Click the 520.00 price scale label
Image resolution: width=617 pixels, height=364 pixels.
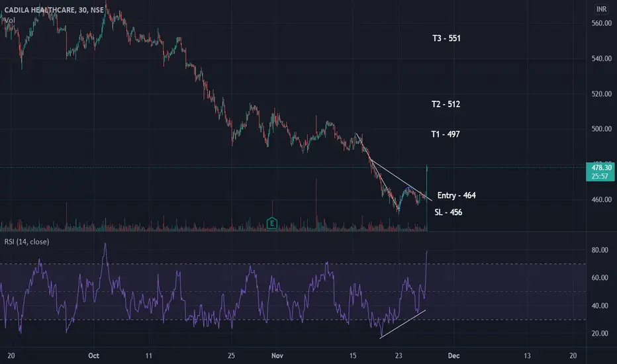(602, 94)
